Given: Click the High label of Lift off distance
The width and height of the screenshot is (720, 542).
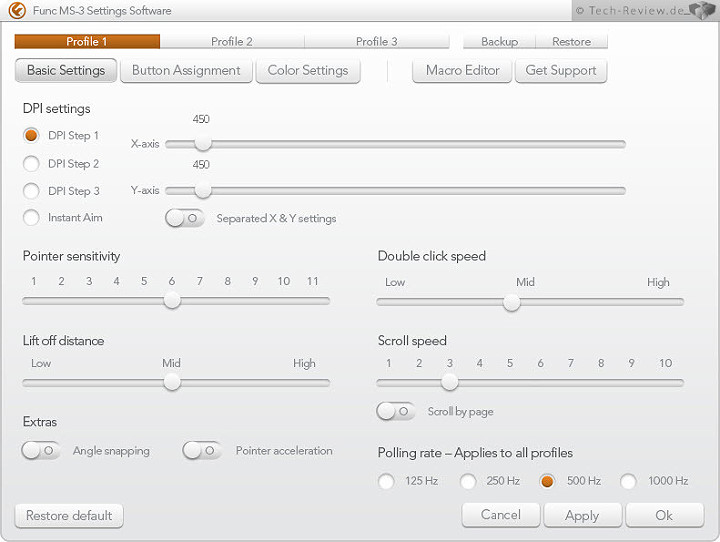Looking at the screenshot, I should pos(304,364).
